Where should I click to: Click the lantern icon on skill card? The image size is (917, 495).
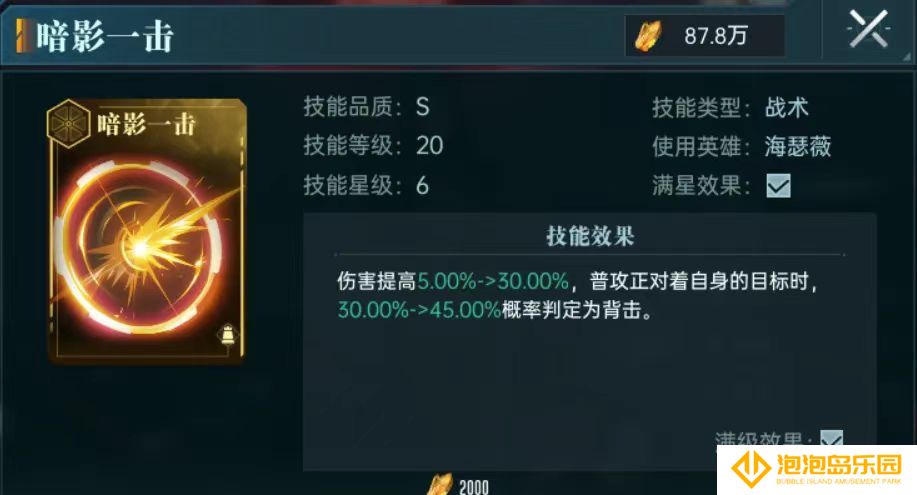coord(227,336)
